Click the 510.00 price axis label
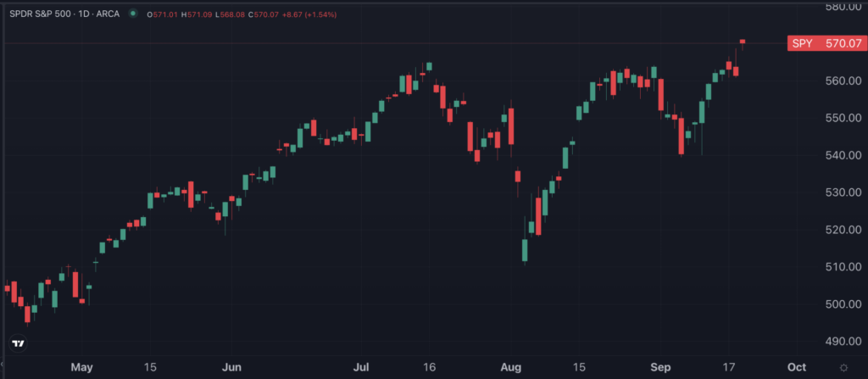868x379 pixels. [843, 266]
